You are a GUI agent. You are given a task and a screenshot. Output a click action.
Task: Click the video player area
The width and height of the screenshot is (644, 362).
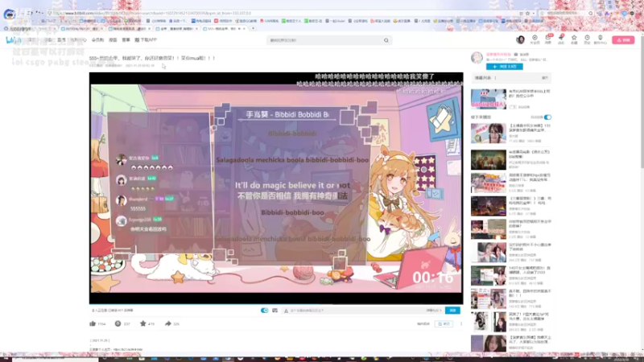[276, 188]
